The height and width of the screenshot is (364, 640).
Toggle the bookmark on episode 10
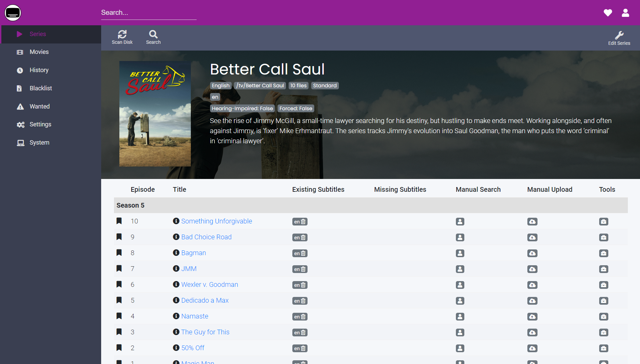(x=119, y=221)
